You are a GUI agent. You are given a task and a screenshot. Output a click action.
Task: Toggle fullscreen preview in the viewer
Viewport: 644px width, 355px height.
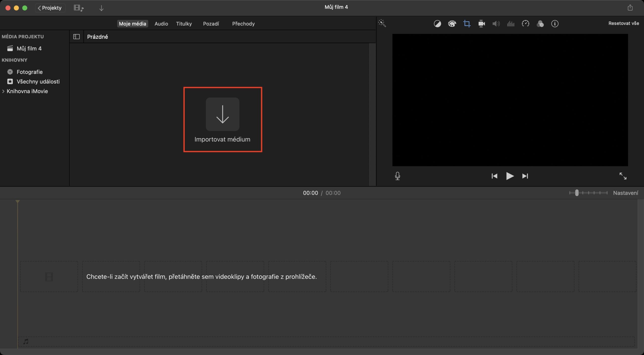coord(623,176)
